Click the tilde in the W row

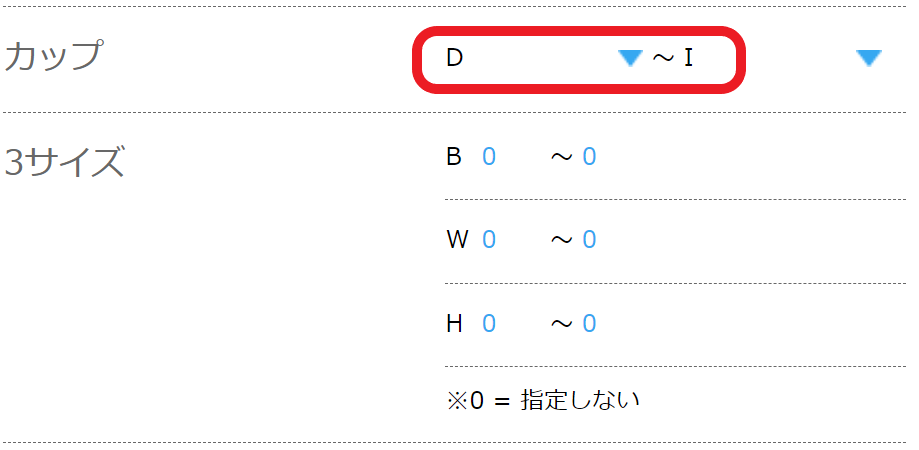pos(562,240)
